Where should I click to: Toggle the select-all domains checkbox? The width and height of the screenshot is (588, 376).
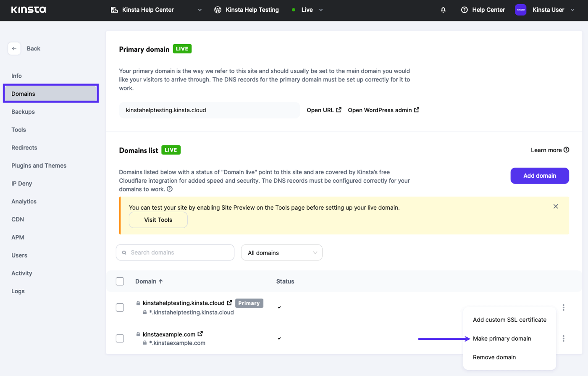pyautogui.click(x=120, y=281)
